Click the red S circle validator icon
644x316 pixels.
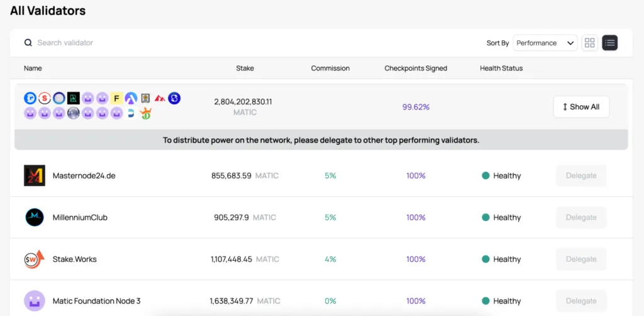coord(45,98)
